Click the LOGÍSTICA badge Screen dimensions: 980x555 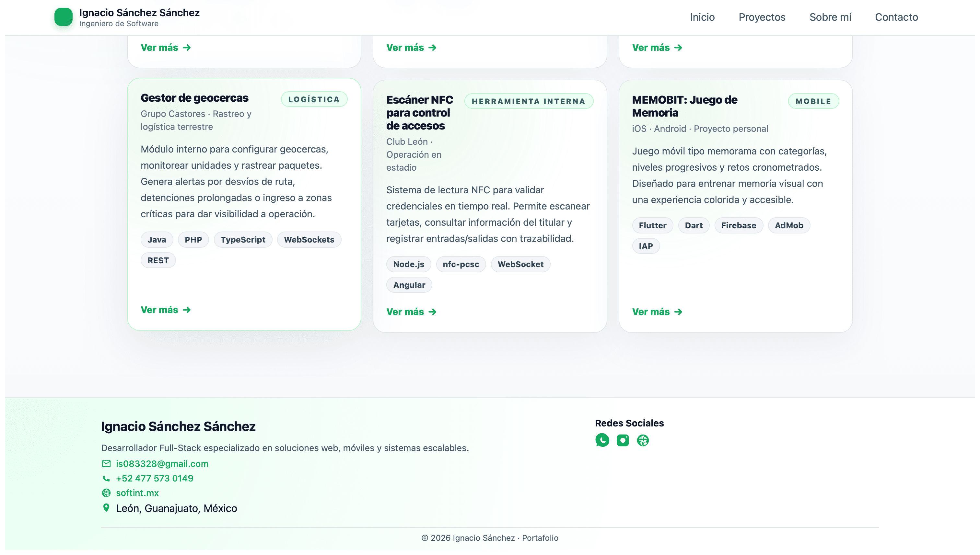pyautogui.click(x=314, y=99)
